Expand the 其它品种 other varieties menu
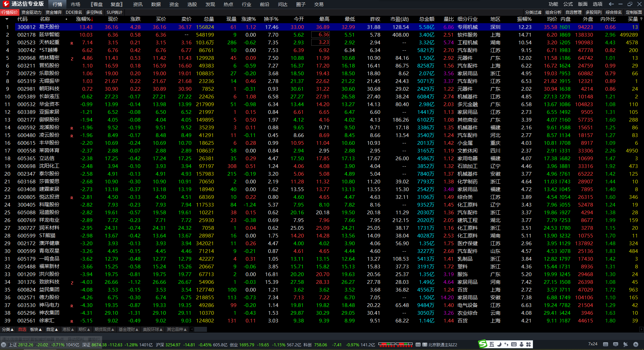Screen dimensions: 644x350 point(177,330)
